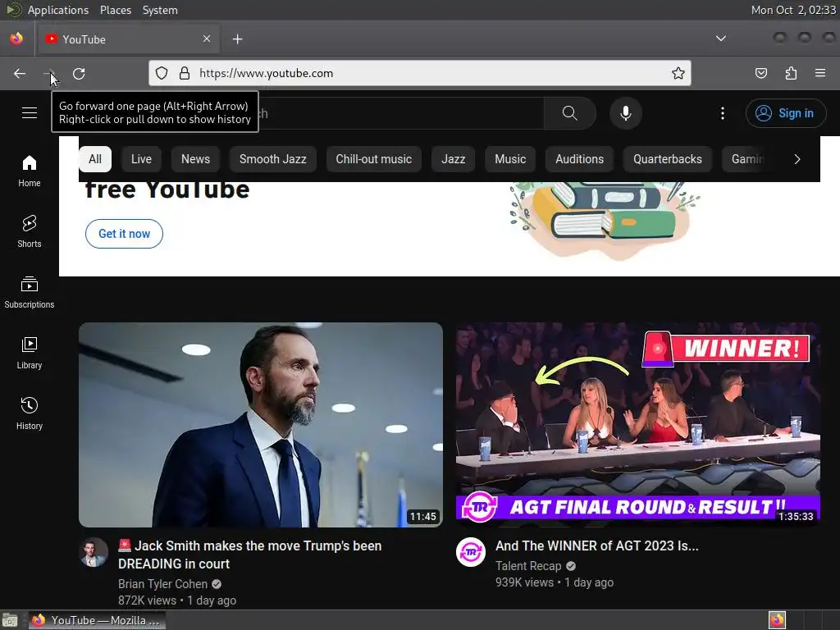
Task: Open Talent Recap channel name link
Action: click(528, 566)
